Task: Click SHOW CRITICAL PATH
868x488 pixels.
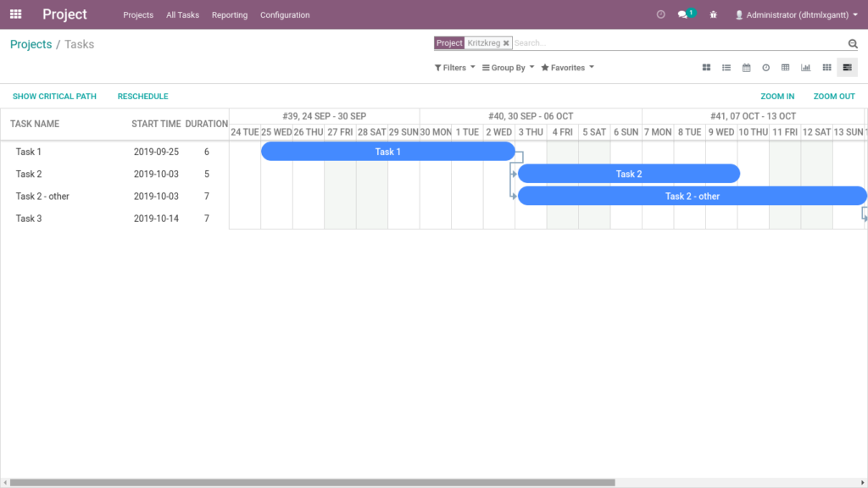Action: point(54,96)
